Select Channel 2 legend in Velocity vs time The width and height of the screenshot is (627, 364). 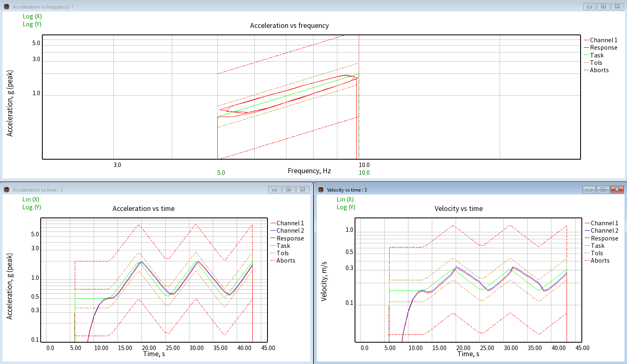click(x=602, y=231)
